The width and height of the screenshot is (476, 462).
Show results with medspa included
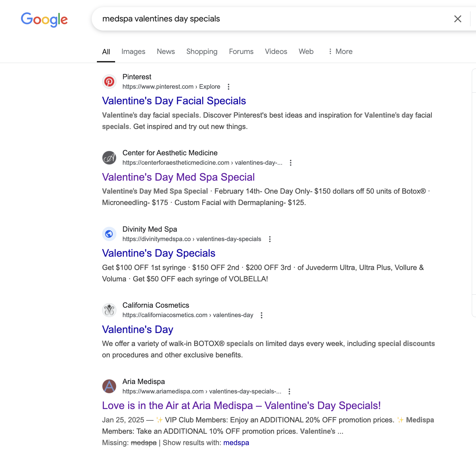tap(236, 443)
